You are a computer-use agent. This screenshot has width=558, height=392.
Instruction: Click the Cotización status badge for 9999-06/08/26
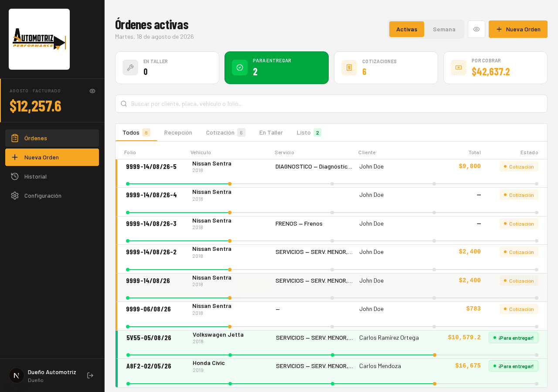[x=519, y=309]
